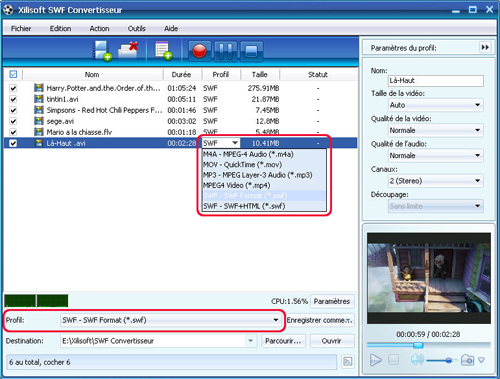Click the film icon of tintin1.avi

pos(39,99)
